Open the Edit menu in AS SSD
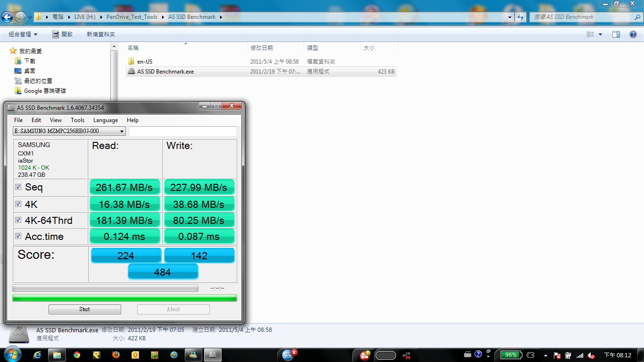Image resolution: width=644 pixels, height=362 pixels. tap(36, 120)
